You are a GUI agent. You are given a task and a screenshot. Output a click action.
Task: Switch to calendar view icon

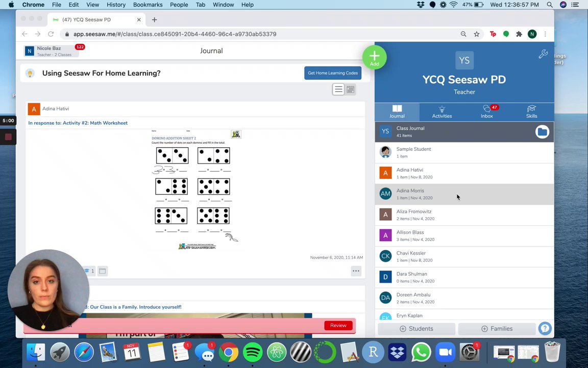point(350,89)
